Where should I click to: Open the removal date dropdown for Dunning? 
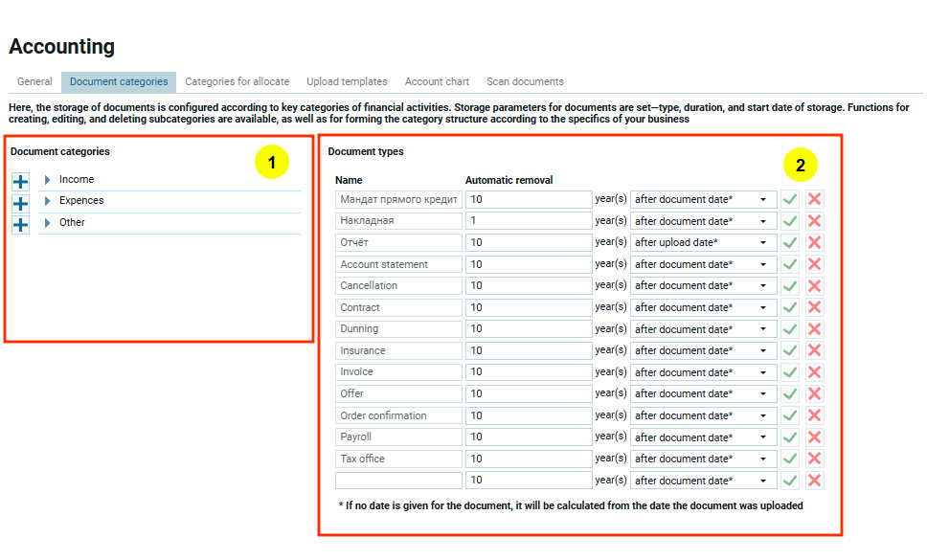703,329
